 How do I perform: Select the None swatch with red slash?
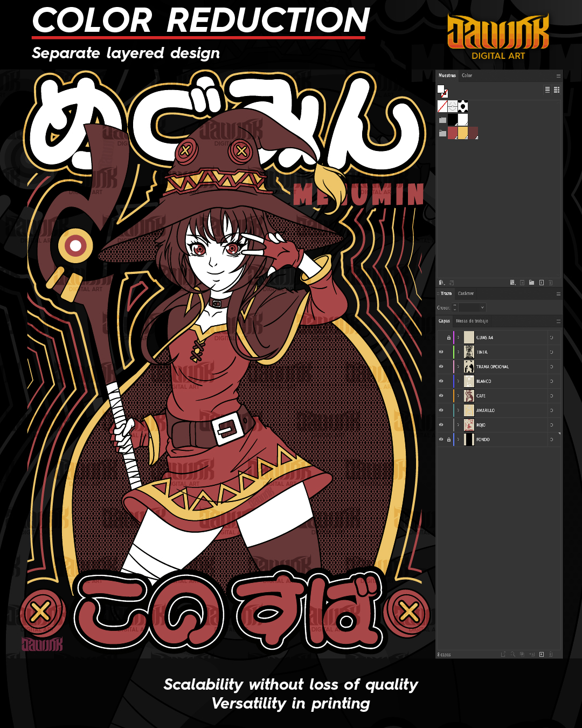tap(442, 106)
